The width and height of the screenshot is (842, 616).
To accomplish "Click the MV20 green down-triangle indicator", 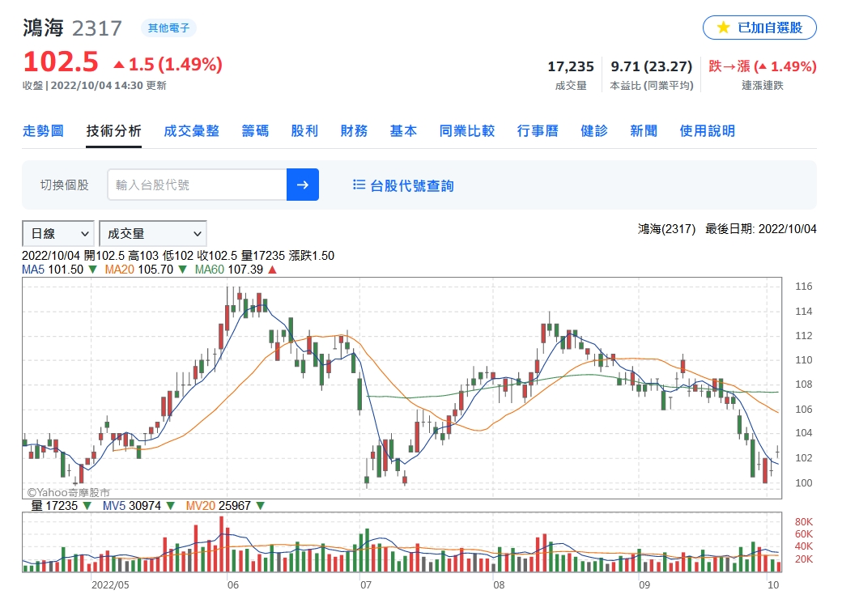I will tap(261, 506).
